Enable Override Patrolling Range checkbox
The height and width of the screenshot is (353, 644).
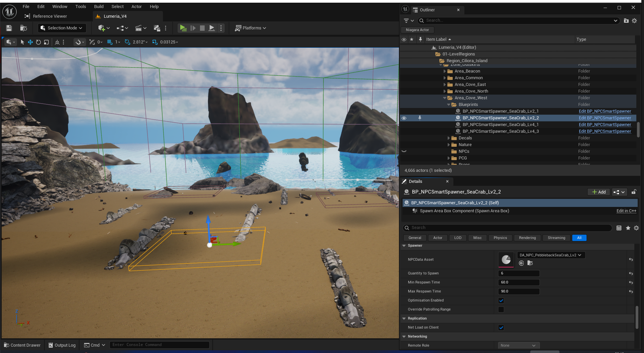coord(501,310)
